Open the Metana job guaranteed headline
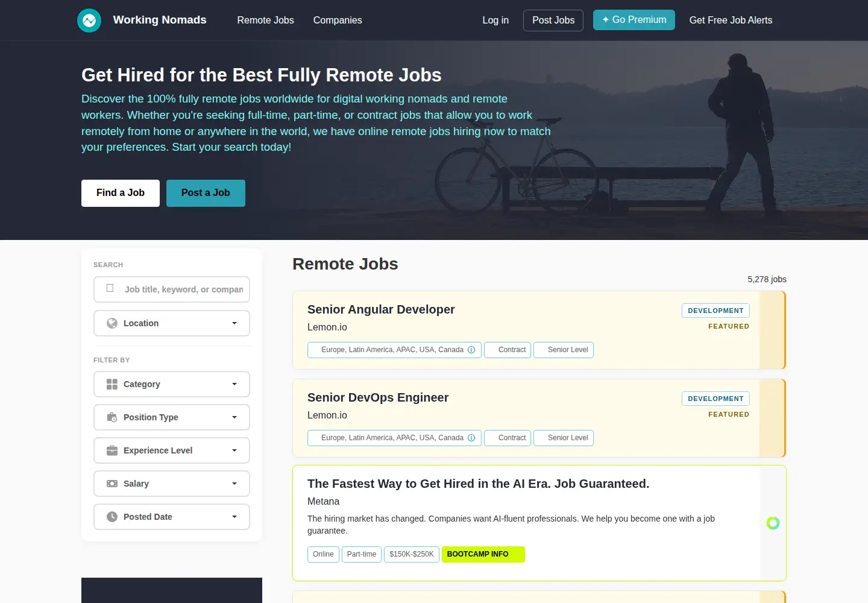Image resolution: width=868 pixels, height=603 pixels. pyautogui.click(x=478, y=484)
